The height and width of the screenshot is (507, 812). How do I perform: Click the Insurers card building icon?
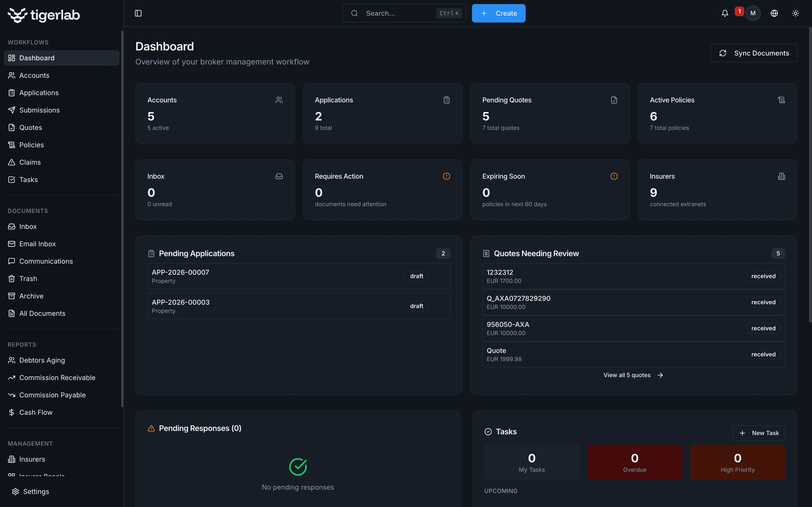pos(781,176)
